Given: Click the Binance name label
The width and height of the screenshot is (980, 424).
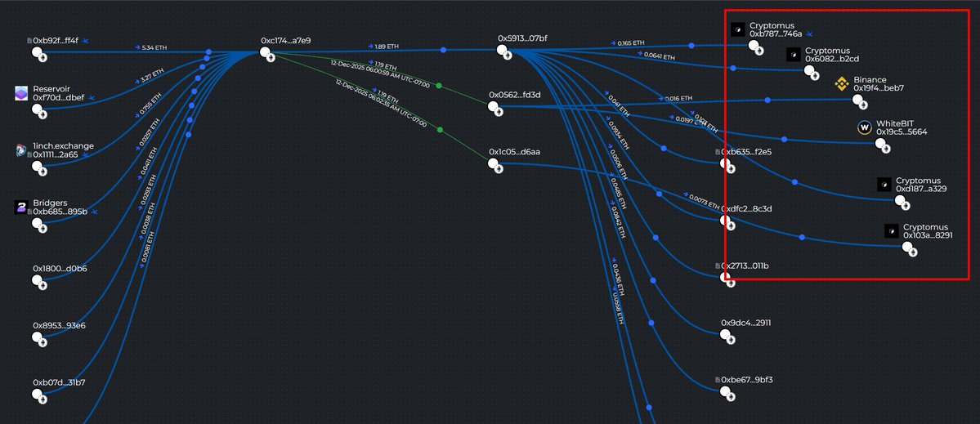Looking at the screenshot, I should [x=870, y=80].
